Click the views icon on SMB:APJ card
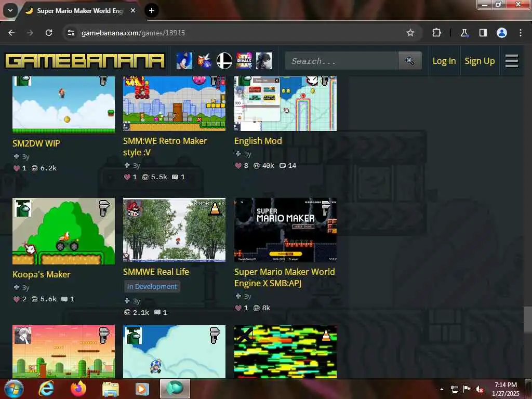The image size is (532, 399). coord(257,308)
